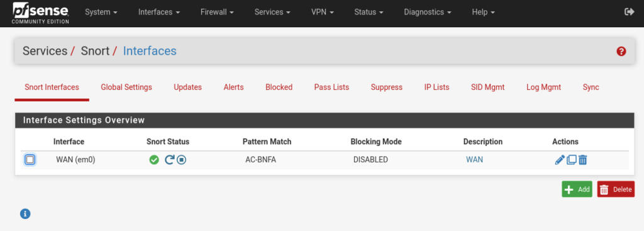Clone the WAN interface entry
Viewport: 644px width, 231px height.
(571, 160)
